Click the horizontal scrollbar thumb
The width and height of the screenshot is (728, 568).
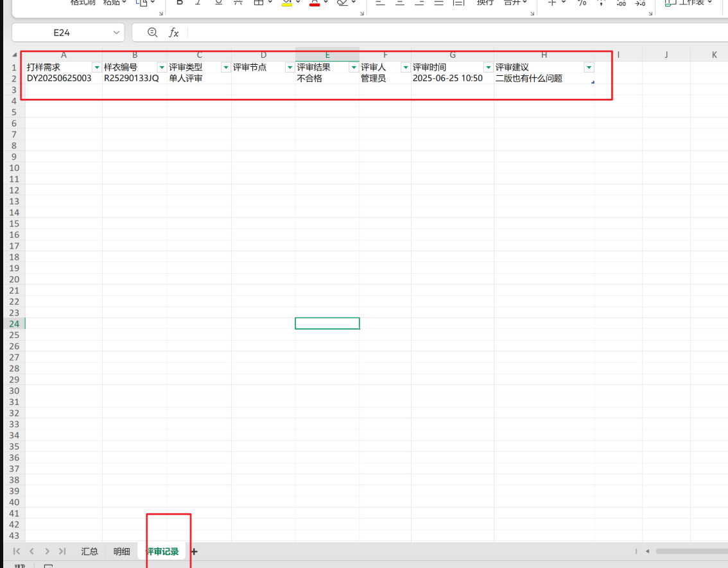click(690, 551)
